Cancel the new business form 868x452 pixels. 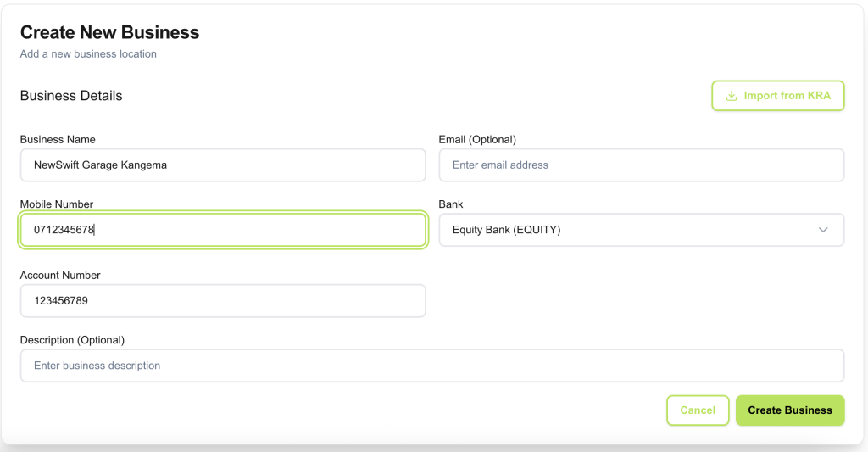click(x=698, y=410)
